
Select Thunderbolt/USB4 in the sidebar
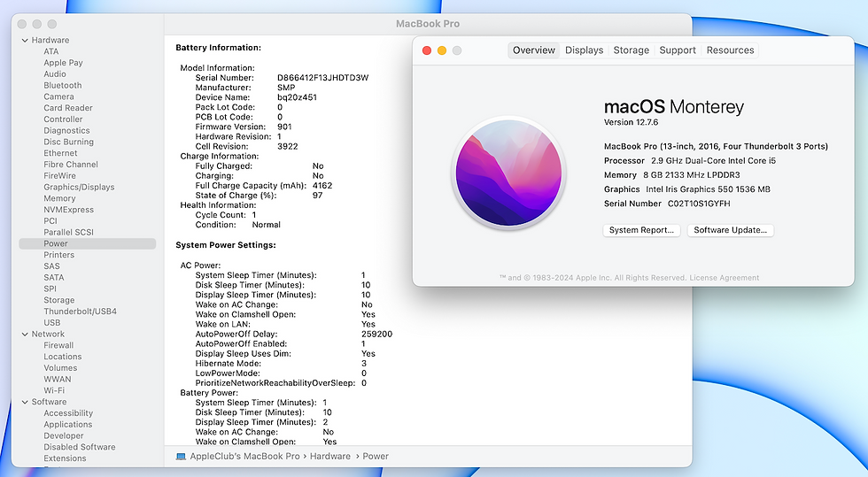(x=81, y=312)
